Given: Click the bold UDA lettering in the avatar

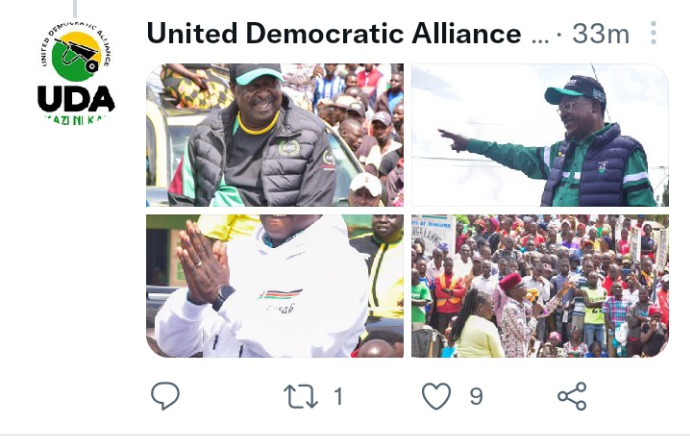Looking at the screenshot, I should coord(76,99).
